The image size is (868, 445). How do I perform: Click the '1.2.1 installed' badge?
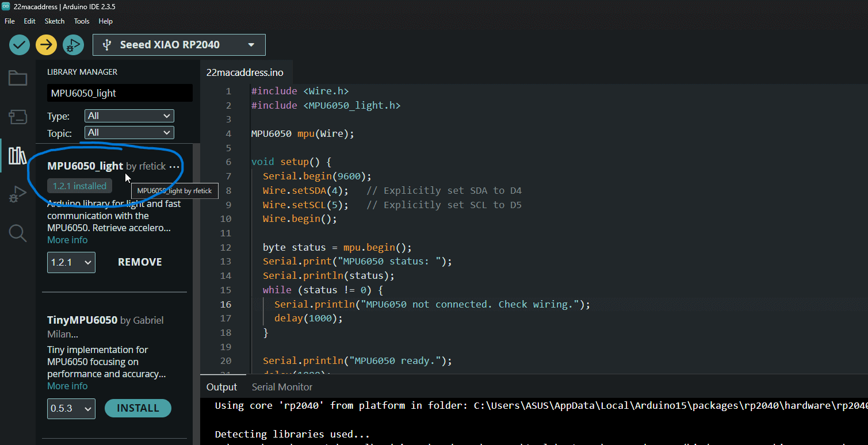click(79, 186)
